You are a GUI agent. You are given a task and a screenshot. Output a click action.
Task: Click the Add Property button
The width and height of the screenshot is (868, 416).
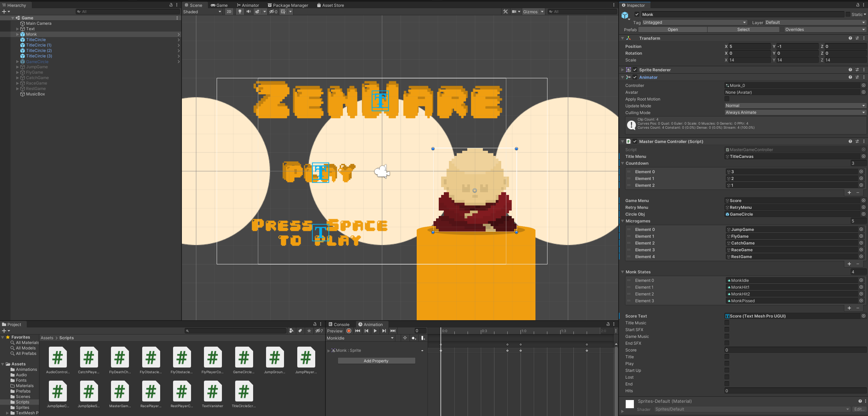click(376, 361)
